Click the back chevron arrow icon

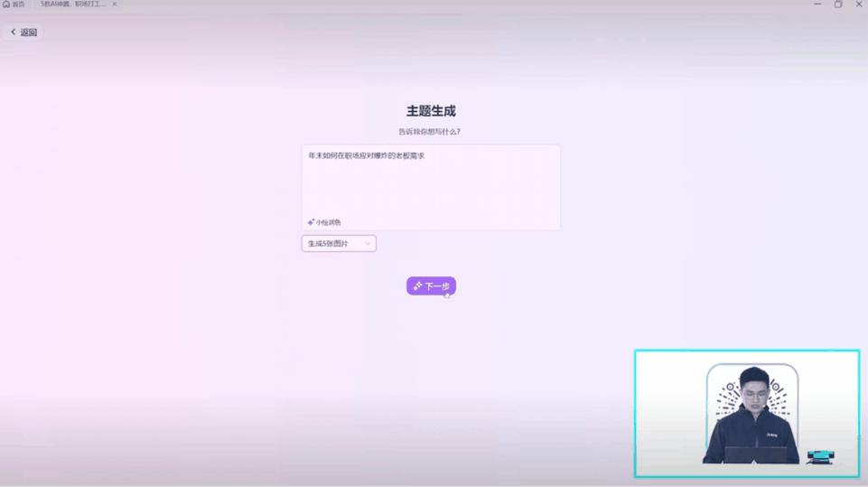[14, 33]
